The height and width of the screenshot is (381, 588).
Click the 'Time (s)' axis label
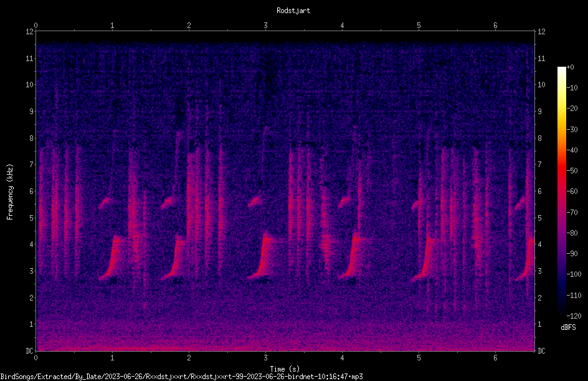[285, 369]
